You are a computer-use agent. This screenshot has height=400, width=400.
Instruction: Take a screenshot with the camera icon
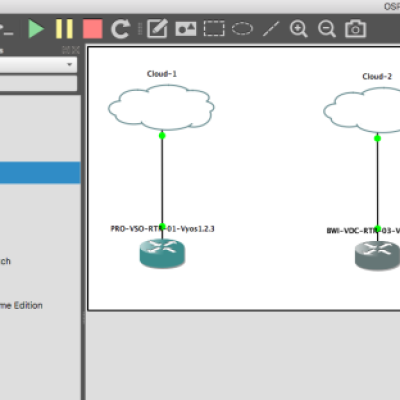[355, 29]
